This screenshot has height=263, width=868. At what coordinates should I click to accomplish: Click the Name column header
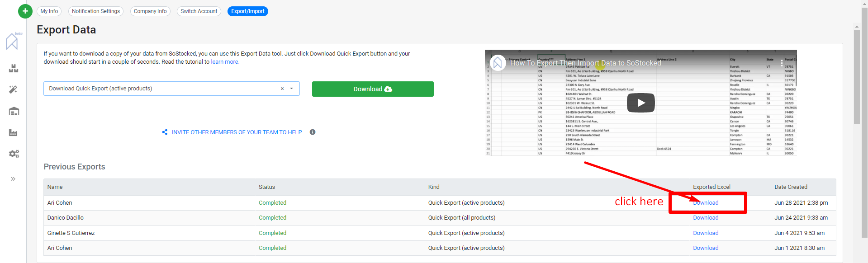click(55, 187)
